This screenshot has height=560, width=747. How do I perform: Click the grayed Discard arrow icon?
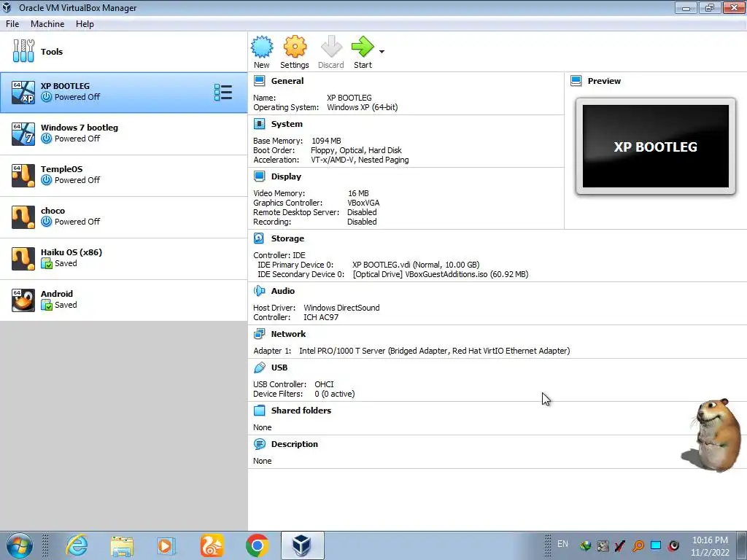click(x=331, y=47)
